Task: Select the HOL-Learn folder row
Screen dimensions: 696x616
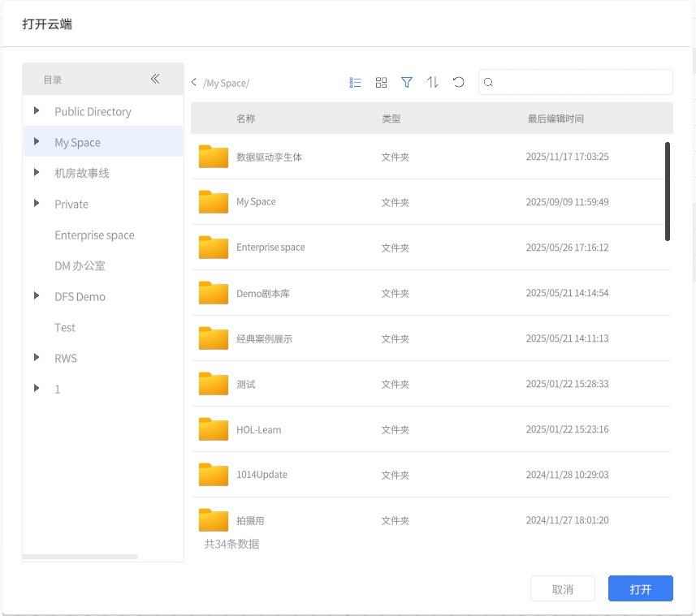Action: (430, 429)
